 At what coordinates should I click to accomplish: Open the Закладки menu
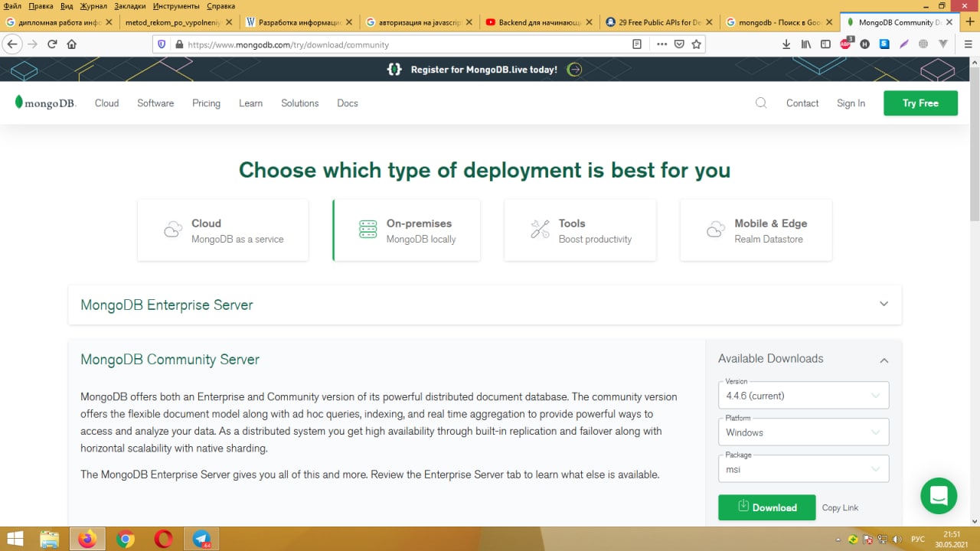pos(129,6)
